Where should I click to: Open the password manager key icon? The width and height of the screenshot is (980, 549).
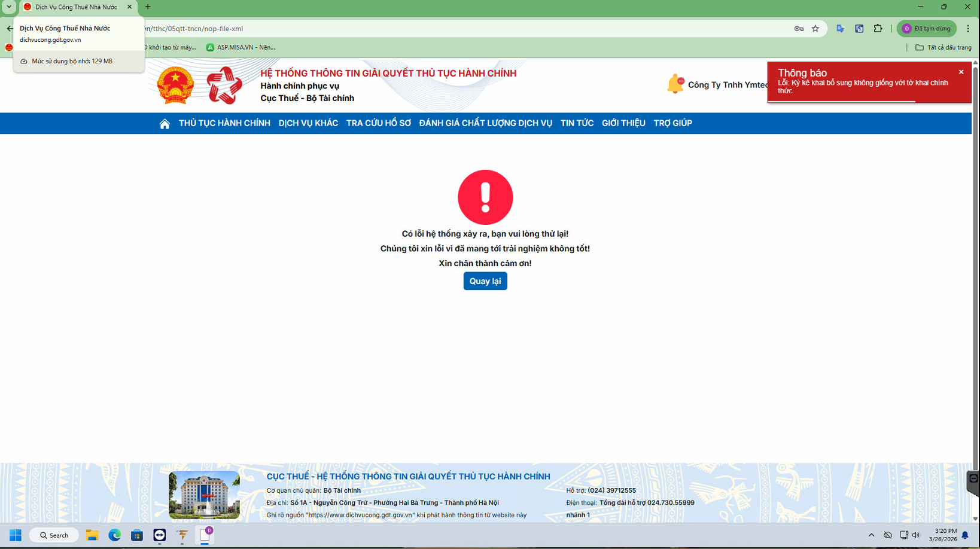point(798,28)
